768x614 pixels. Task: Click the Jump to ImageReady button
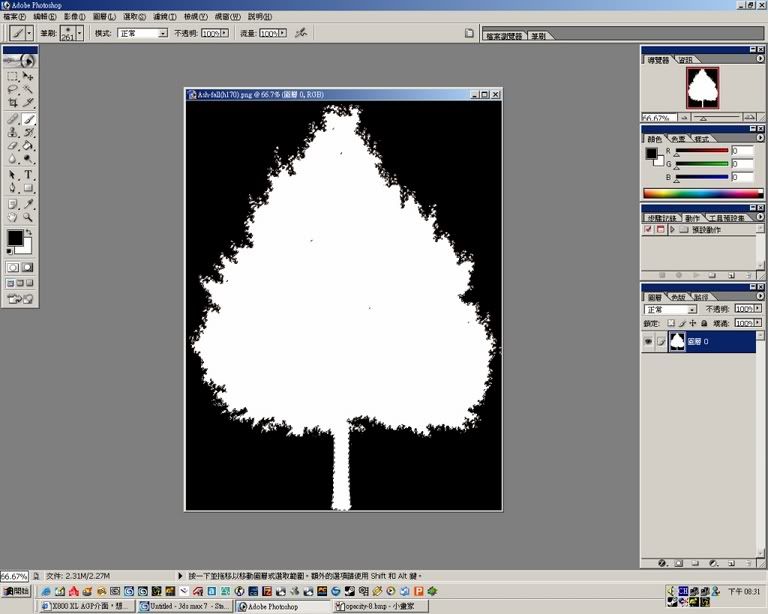[20, 299]
